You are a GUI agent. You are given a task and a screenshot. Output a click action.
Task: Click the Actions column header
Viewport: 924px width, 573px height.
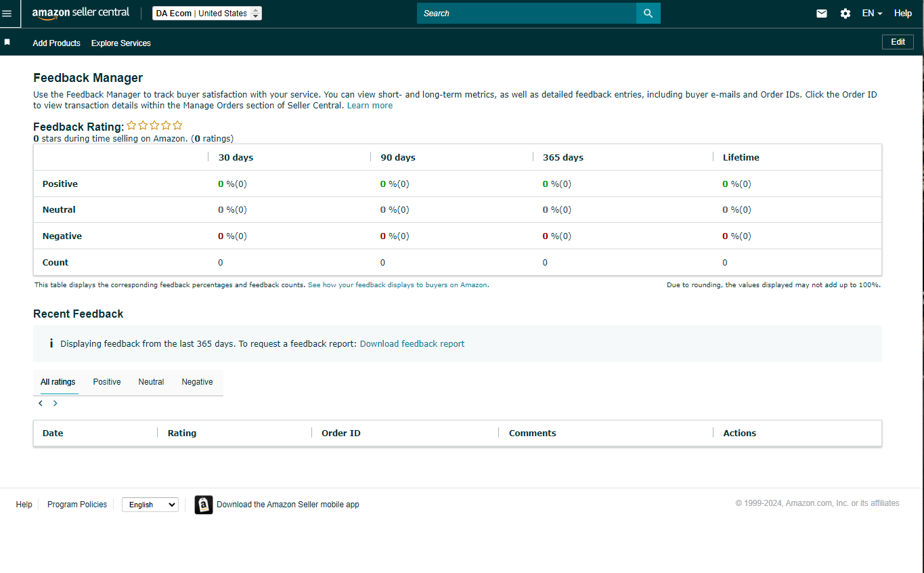[740, 433]
